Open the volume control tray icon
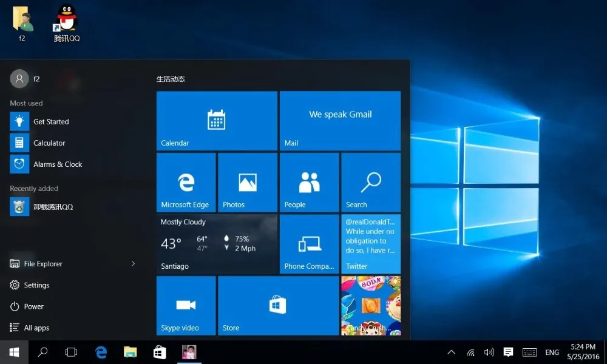The height and width of the screenshot is (364, 607). tap(489, 352)
